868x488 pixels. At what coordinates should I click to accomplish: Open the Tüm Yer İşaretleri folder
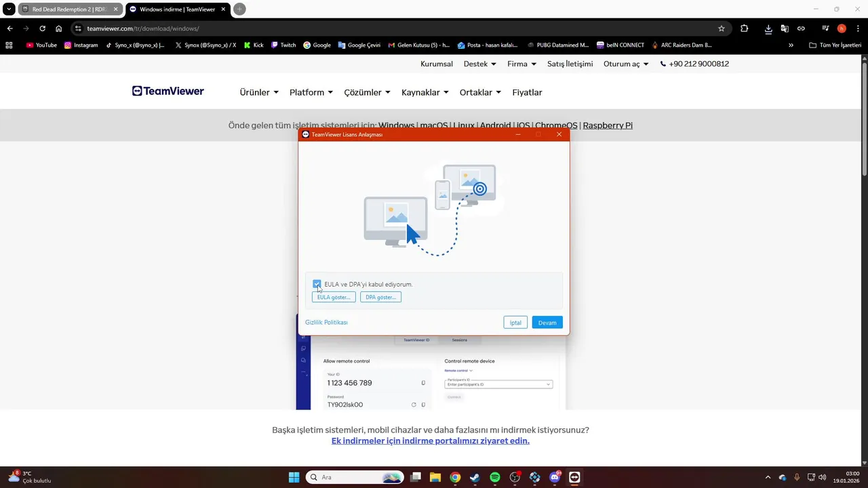click(835, 45)
